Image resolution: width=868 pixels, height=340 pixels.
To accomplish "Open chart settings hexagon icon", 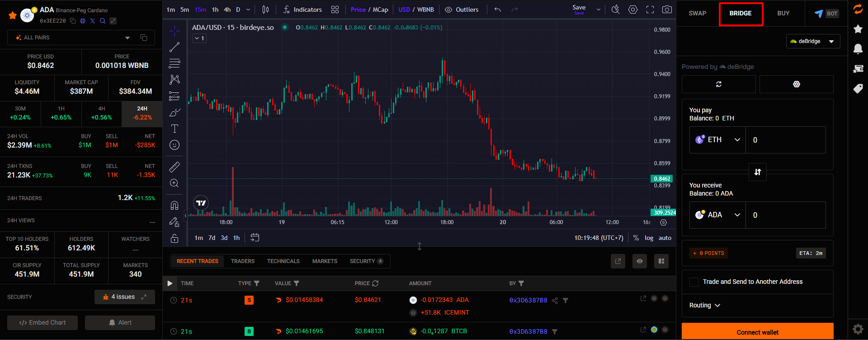I will point(633,10).
